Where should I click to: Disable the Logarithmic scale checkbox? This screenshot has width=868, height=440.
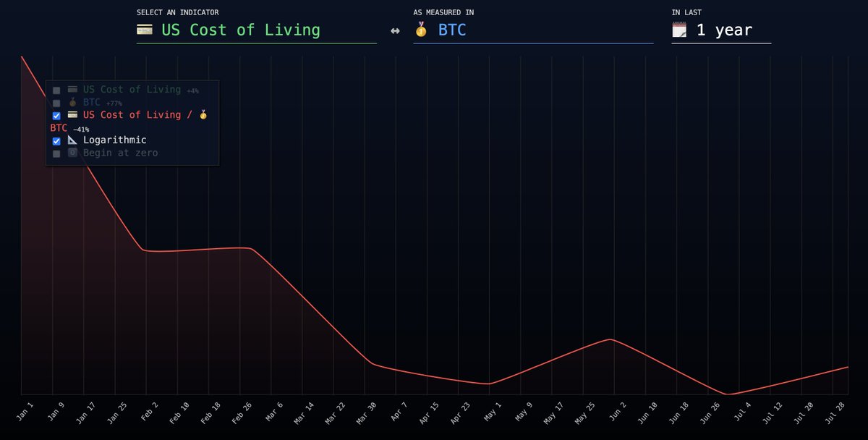(56, 141)
